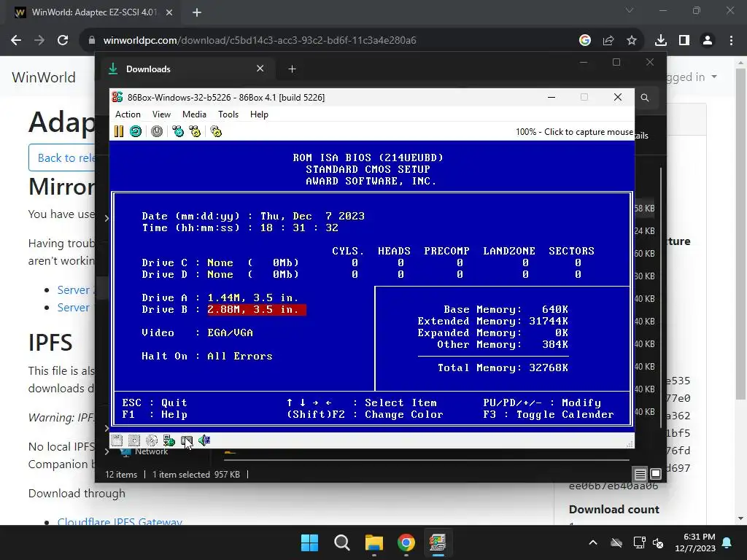This screenshot has width=747, height=560.
Task: Click the network status bar icon in 86Box
Action: (x=169, y=440)
